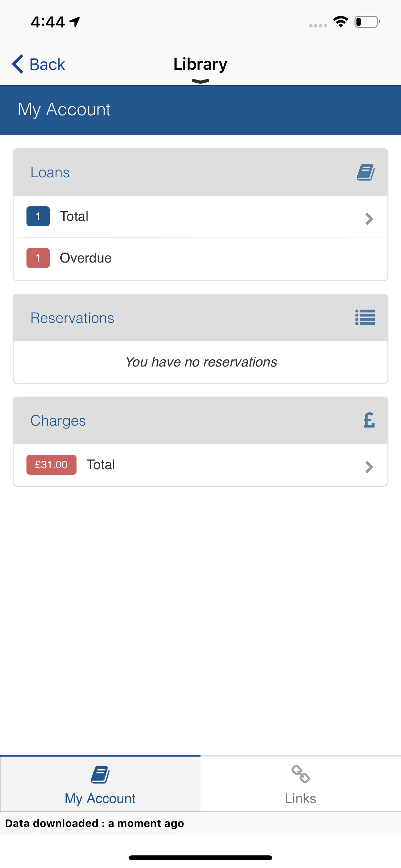The width and height of the screenshot is (401, 868).
Task: Tap the red Overdue count badge
Action: pos(38,258)
